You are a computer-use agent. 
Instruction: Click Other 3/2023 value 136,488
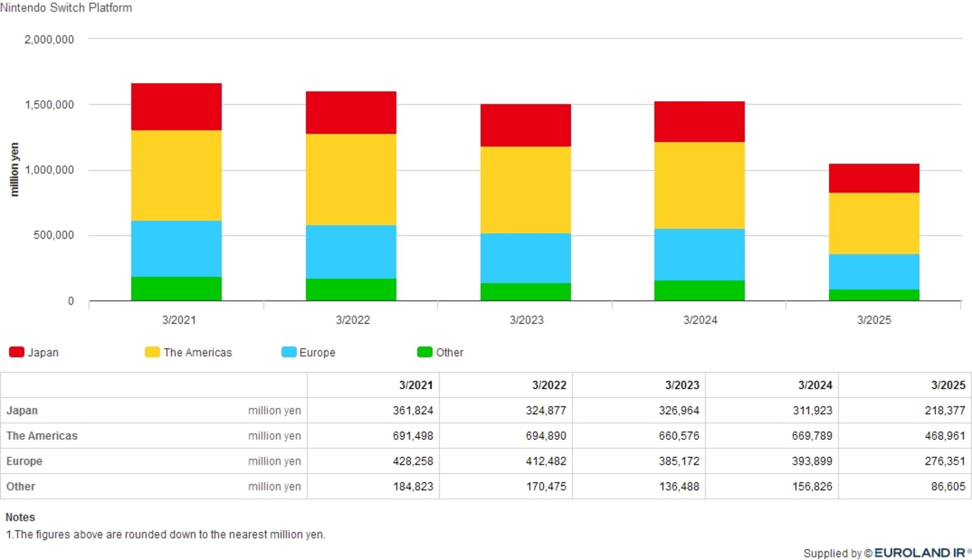point(679,486)
